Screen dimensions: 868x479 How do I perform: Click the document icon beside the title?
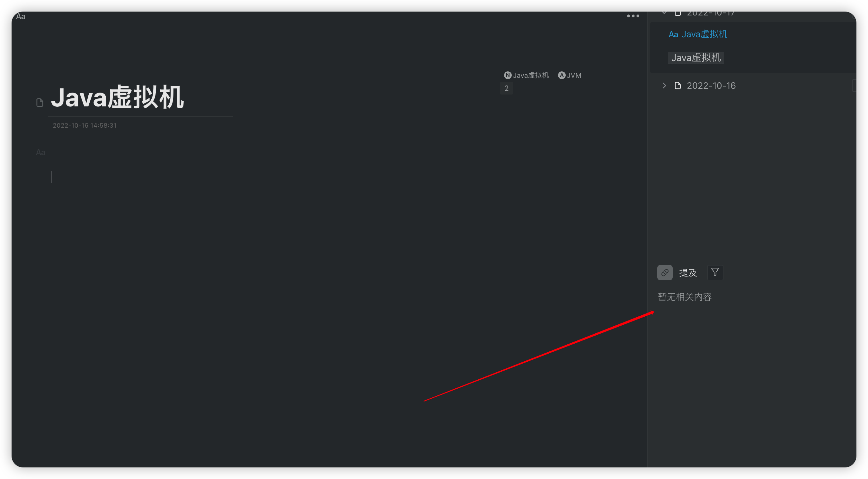coord(40,103)
